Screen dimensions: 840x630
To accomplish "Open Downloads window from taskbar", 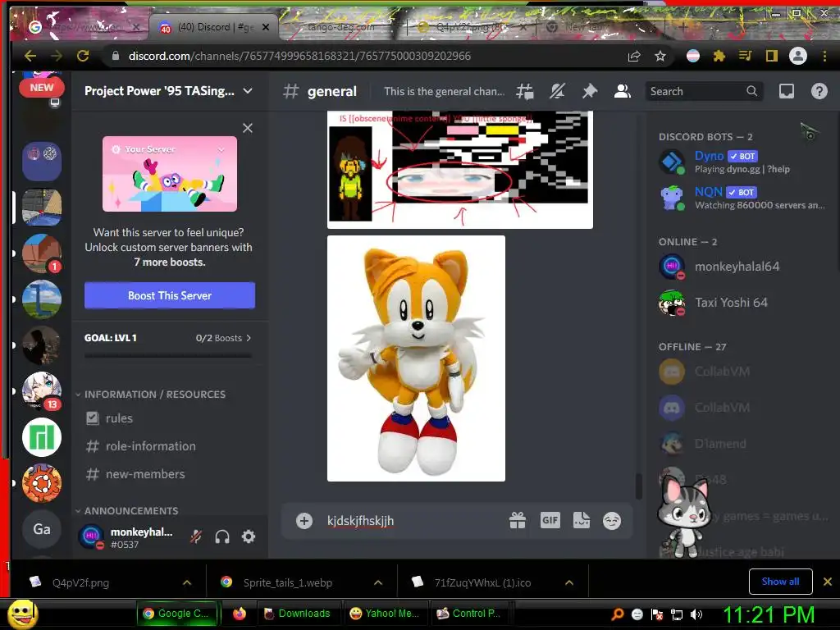I will coord(297,614).
